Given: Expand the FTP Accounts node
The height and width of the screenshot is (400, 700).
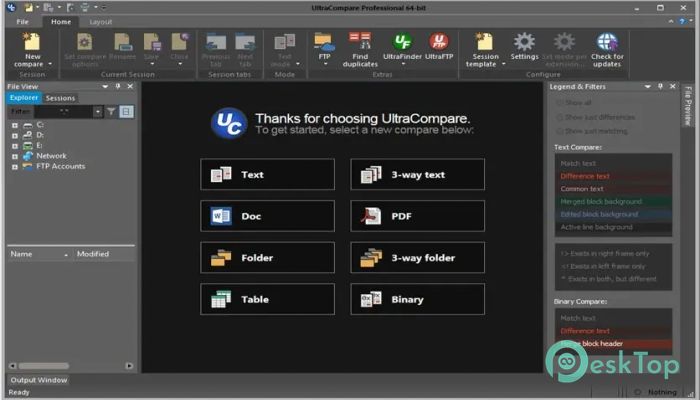Looking at the screenshot, I should point(15,167).
